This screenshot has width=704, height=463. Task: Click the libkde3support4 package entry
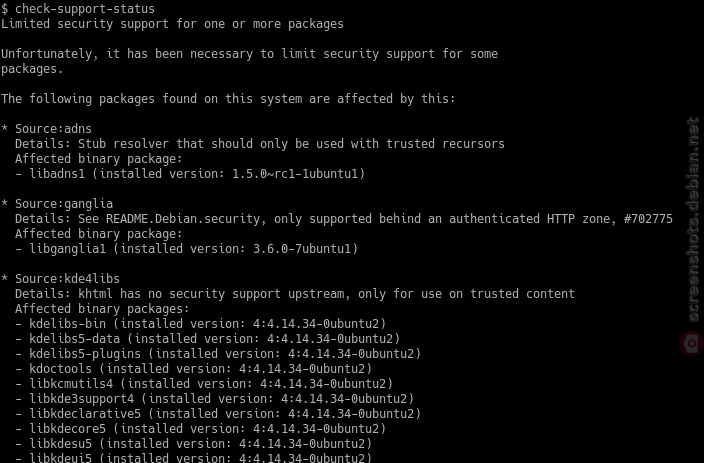pyautogui.click(x=214, y=399)
